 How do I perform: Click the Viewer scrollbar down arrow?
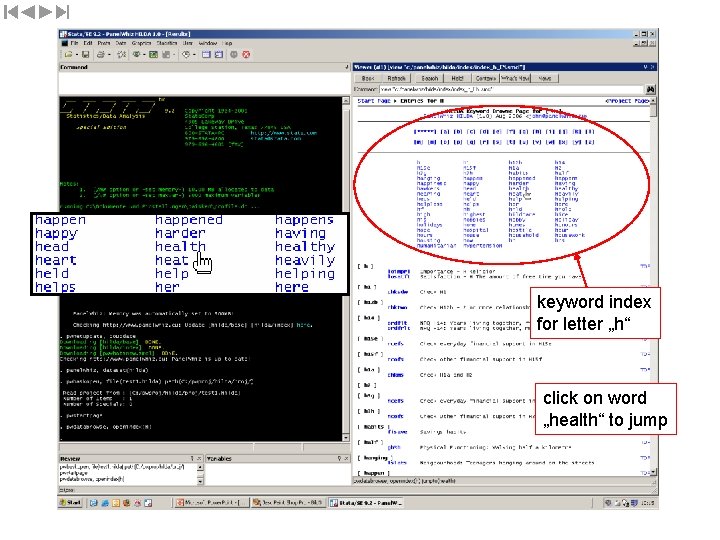[653, 472]
